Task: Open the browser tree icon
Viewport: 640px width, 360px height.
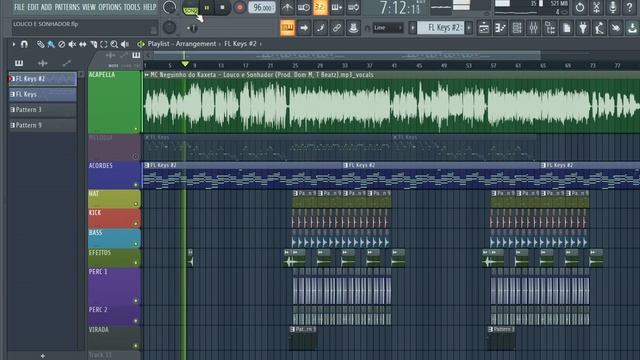Action: tap(550, 28)
